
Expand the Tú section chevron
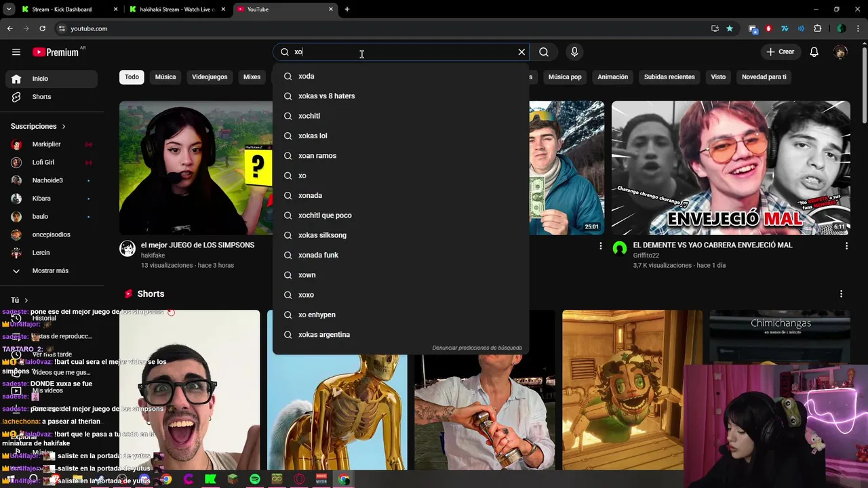[x=26, y=300]
